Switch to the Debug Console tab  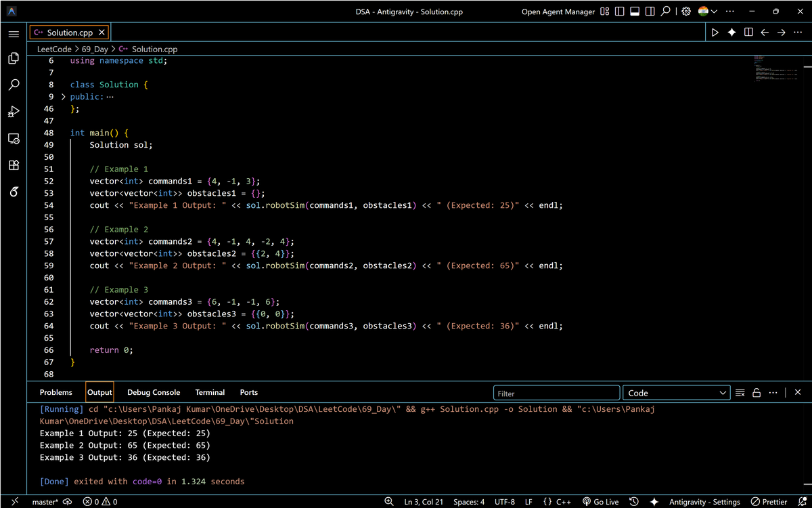click(154, 392)
